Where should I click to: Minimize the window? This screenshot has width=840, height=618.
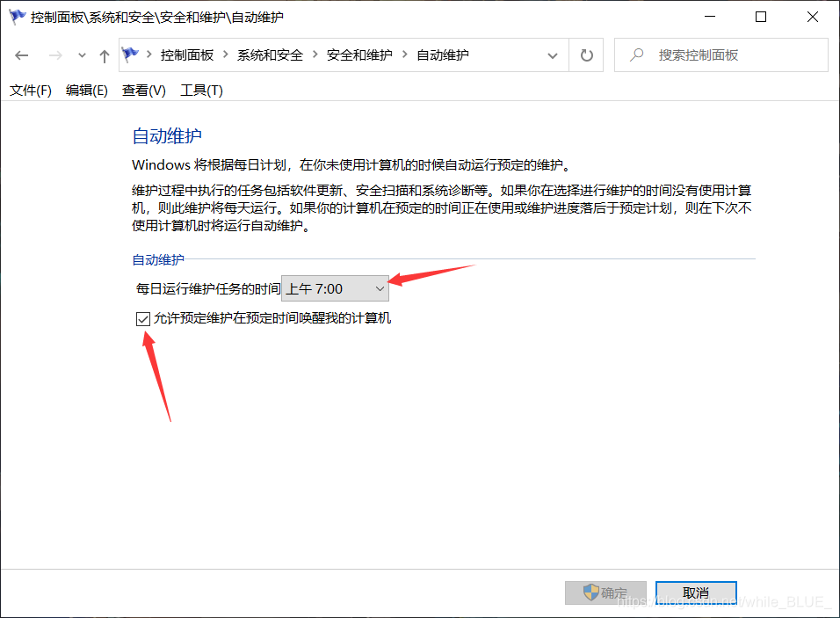(x=710, y=17)
